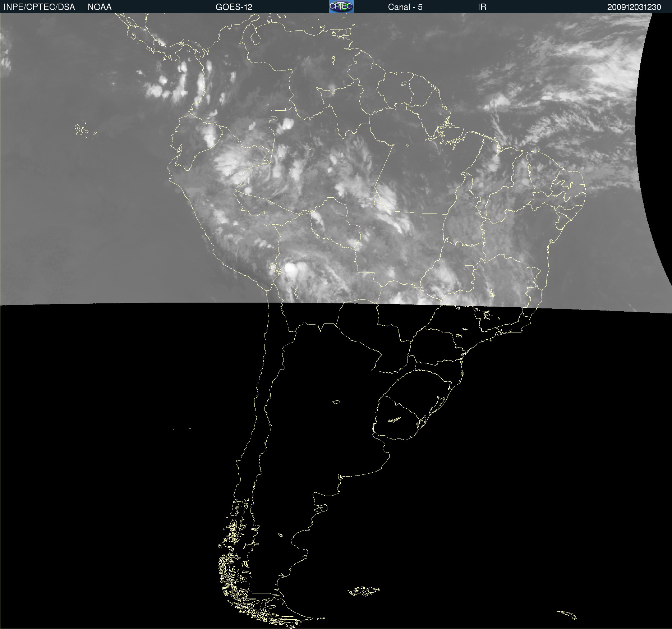Image resolution: width=672 pixels, height=629 pixels.
Task: Click the CPTEC logo in header
Action: point(341,6)
